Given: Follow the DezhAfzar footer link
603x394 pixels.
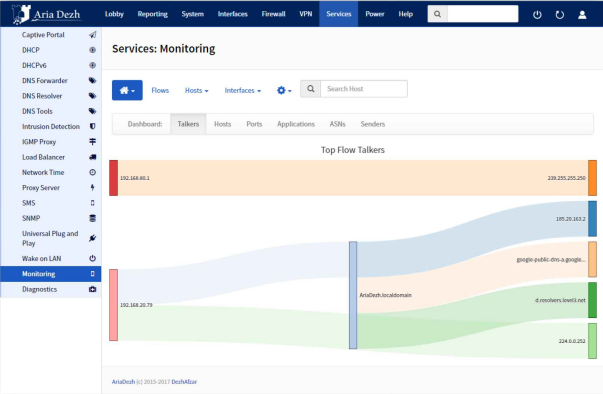Looking at the screenshot, I should click(x=184, y=382).
